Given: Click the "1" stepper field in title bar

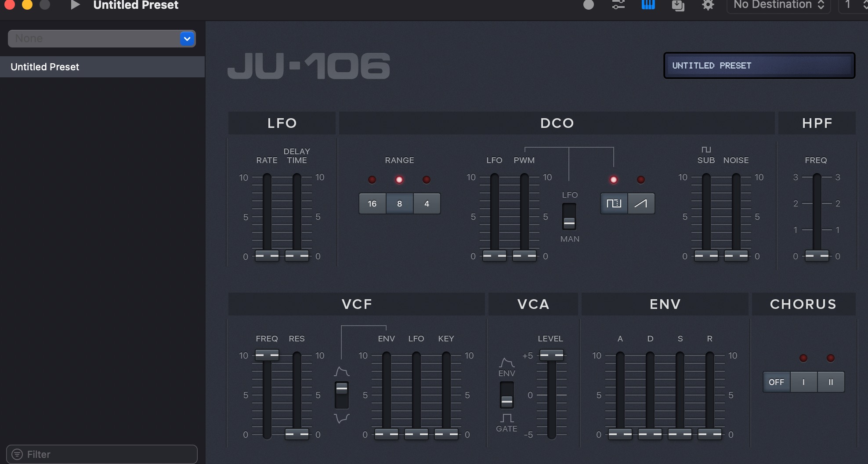Looking at the screenshot, I should click(x=852, y=5).
